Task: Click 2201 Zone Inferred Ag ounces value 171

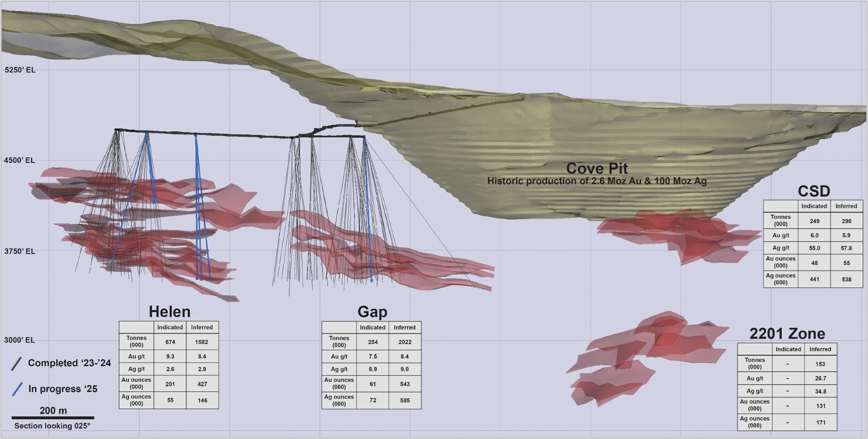Action: coord(821,422)
